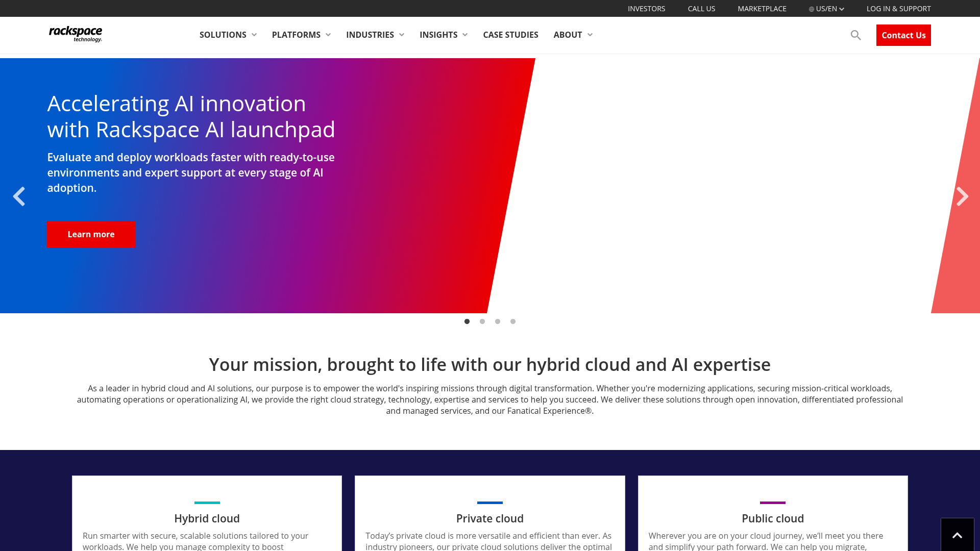Open the INDUSTRIES menu item
The height and width of the screenshot is (551, 980).
coord(375,35)
